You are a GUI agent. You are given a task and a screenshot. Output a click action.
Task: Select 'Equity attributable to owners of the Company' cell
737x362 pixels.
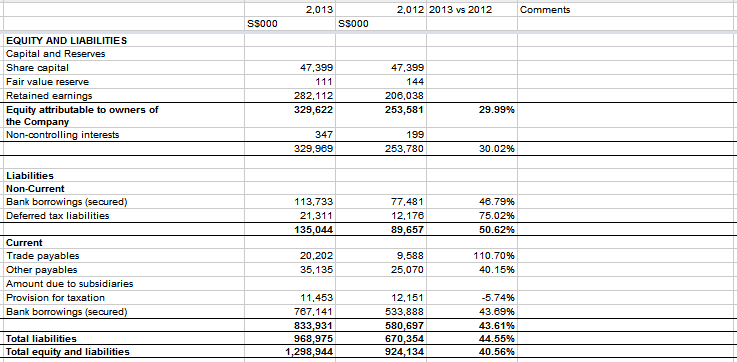[124, 116]
